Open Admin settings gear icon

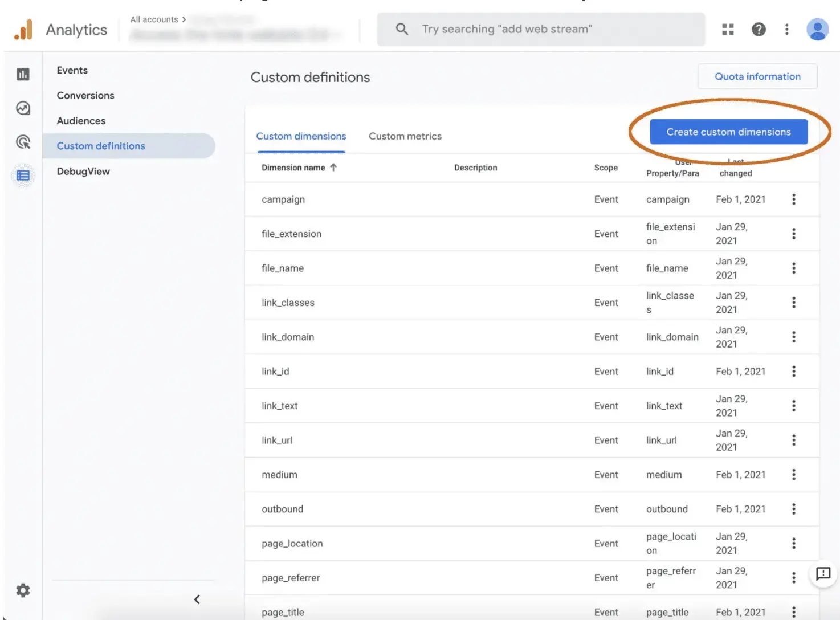point(23,590)
